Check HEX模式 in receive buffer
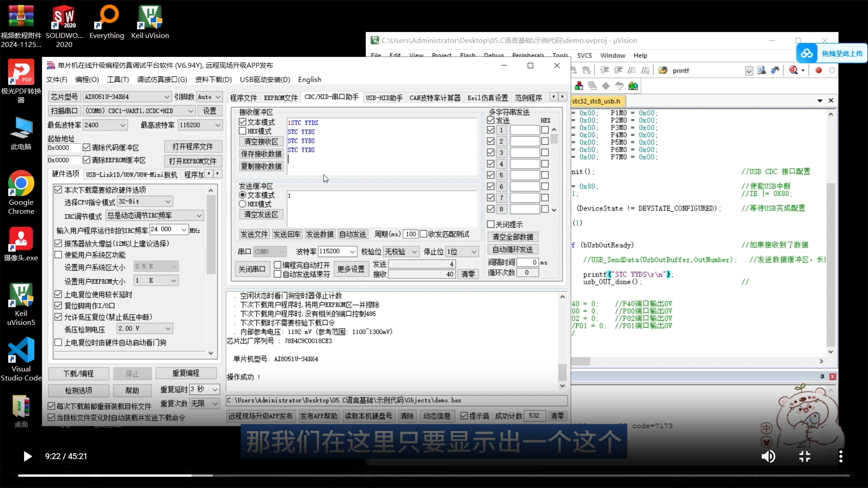 (243, 131)
